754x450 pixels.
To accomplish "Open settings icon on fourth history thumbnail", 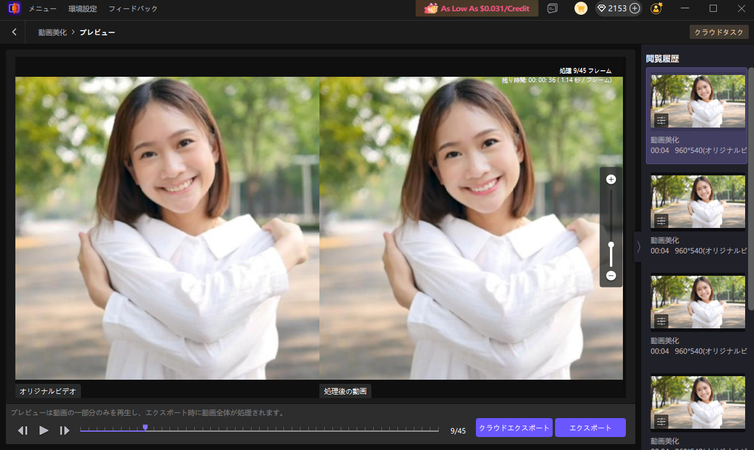I will tap(661, 421).
